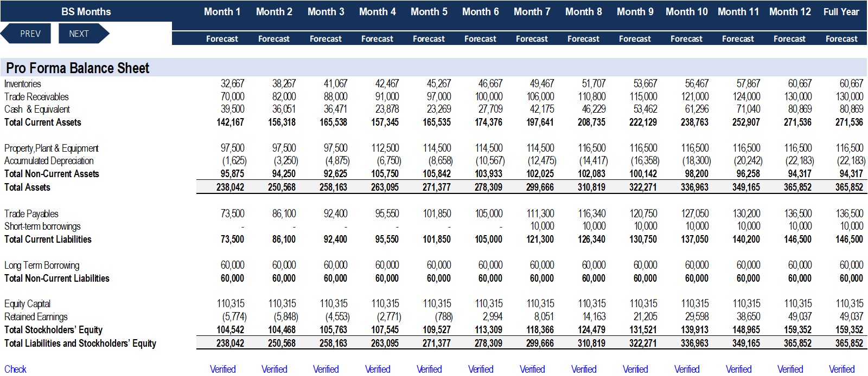The image size is (868, 376).
Task: Select the Month 12 column header
Action: point(790,11)
